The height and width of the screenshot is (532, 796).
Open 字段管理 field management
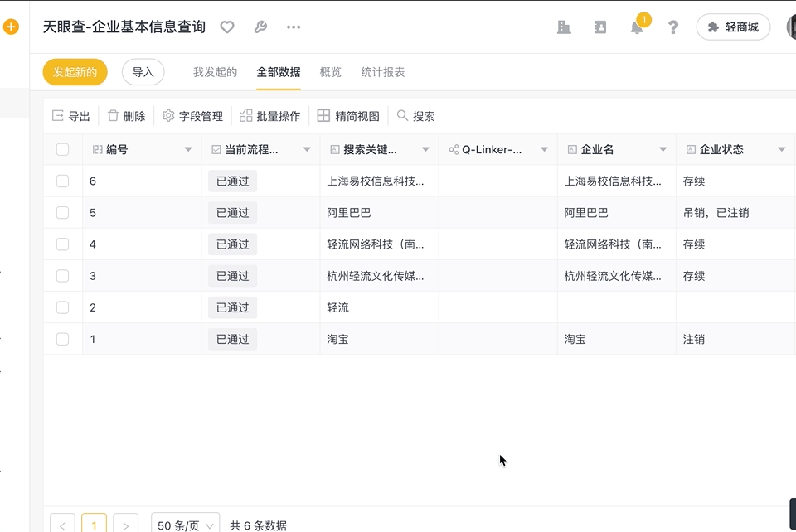192,116
